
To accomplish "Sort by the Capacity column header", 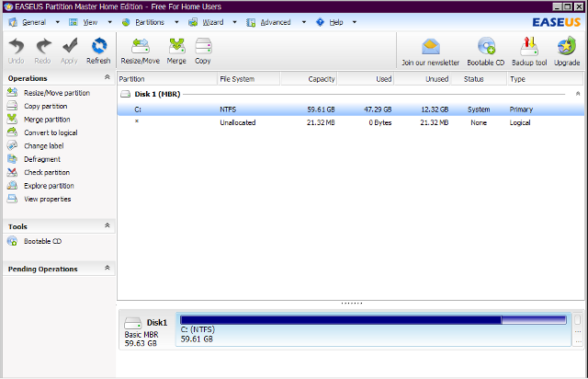I will coord(309,79).
